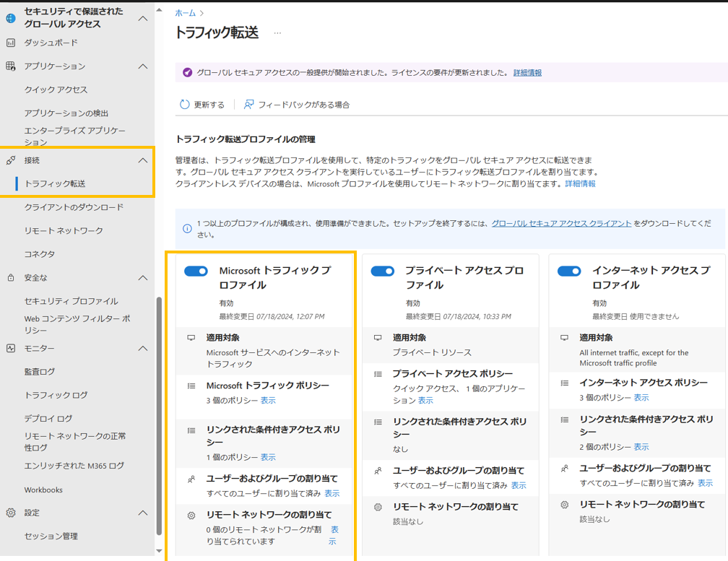Open Workbooks in the sidebar
The image size is (728, 561).
(x=43, y=490)
